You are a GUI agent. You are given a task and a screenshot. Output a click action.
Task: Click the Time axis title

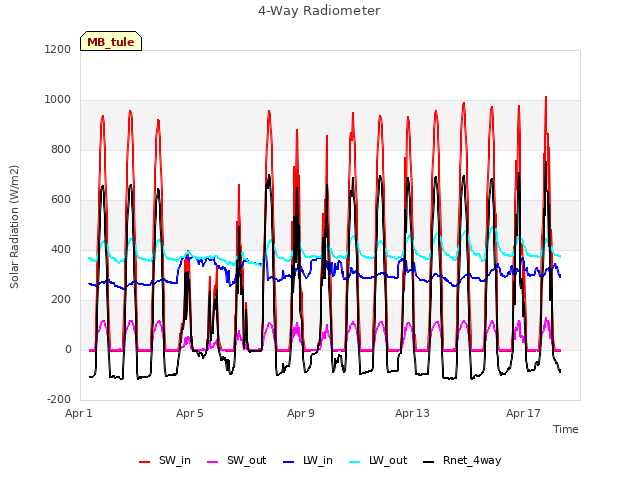(566, 429)
